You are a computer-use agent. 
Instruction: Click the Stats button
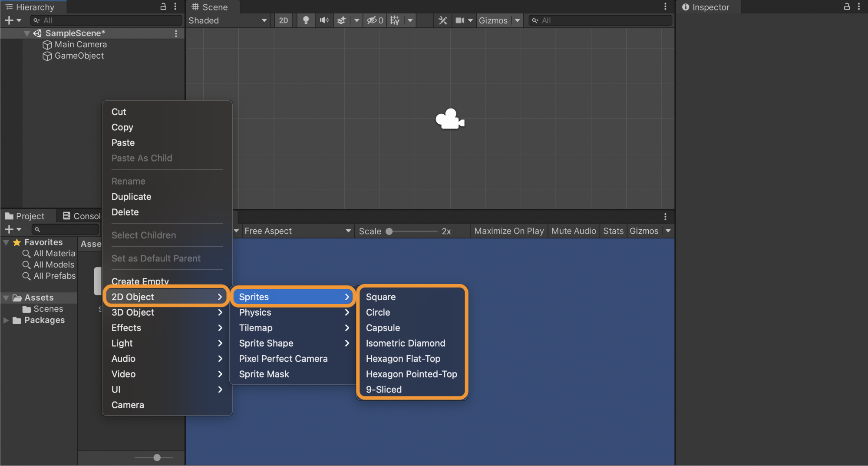[613, 231]
